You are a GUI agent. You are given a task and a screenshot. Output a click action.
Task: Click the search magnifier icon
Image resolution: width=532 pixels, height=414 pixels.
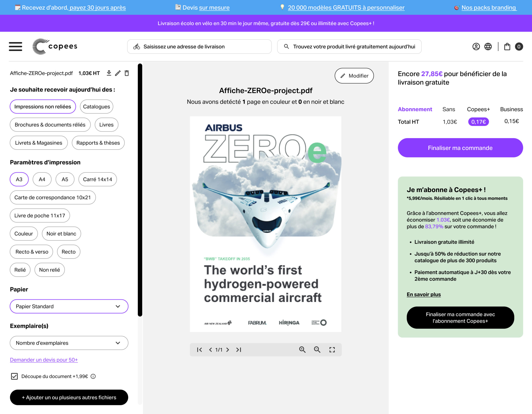coord(286,46)
